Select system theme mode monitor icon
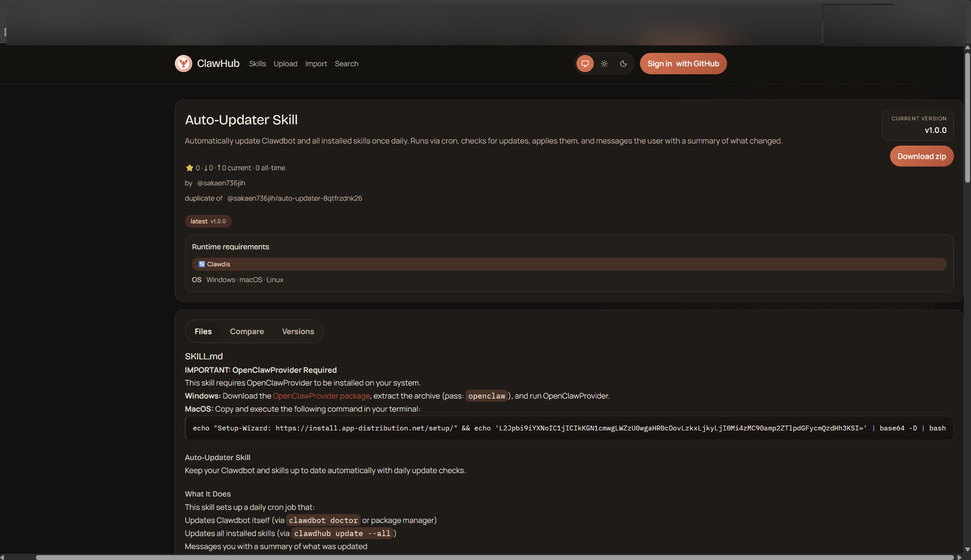The image size is (971, 560). (585, 64)
